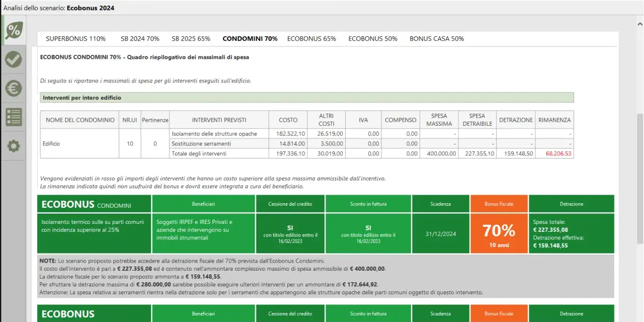Click the 'RIMANENZA' column header

554,120
